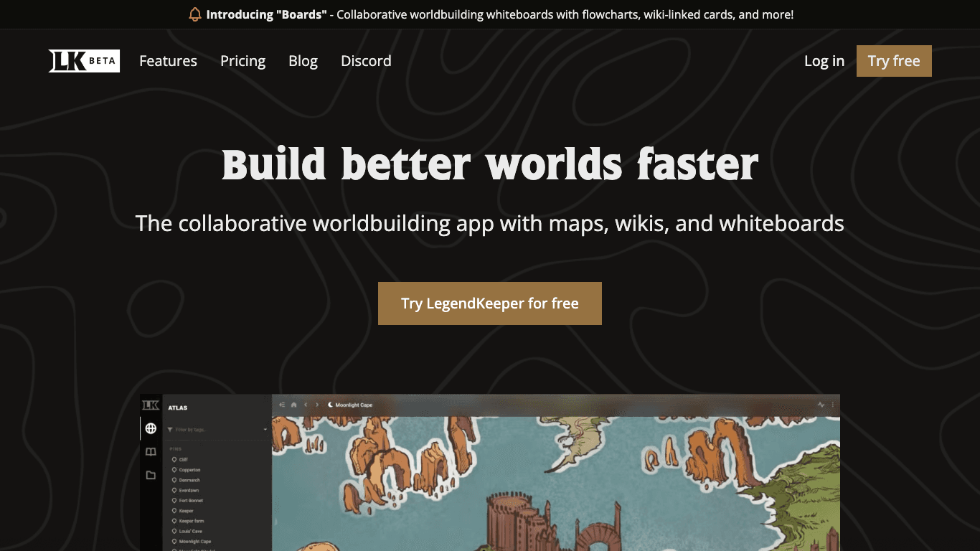Click the pin icon next to Copperton

(174, 470)
